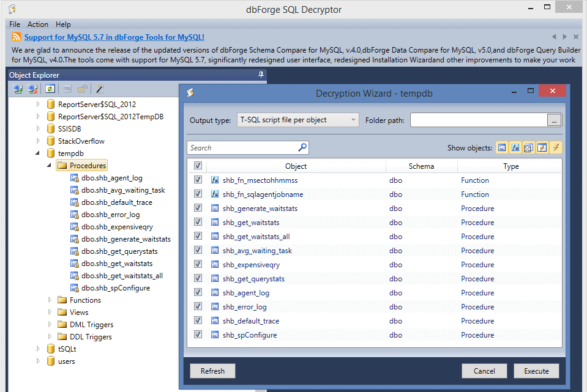Screen dimensions: 587x392
Task: Click the Connect server icon in Object Explorer
Action: coord(18,89)
